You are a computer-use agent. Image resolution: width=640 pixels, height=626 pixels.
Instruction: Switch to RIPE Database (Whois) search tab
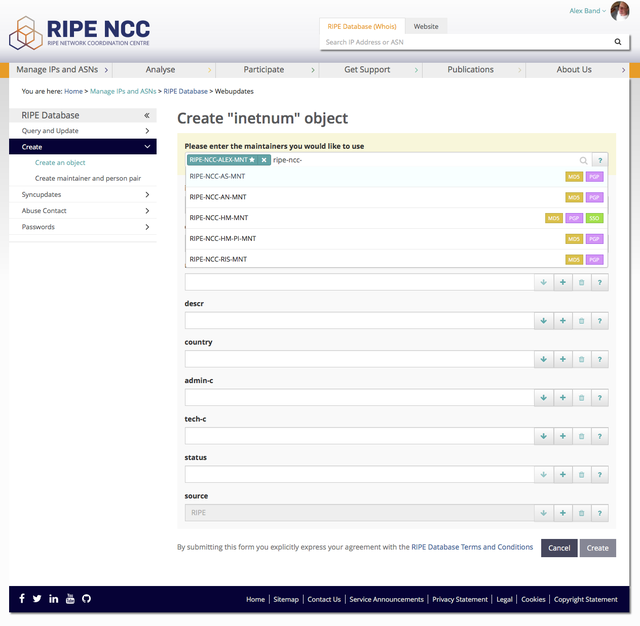(x=362, y=26)
